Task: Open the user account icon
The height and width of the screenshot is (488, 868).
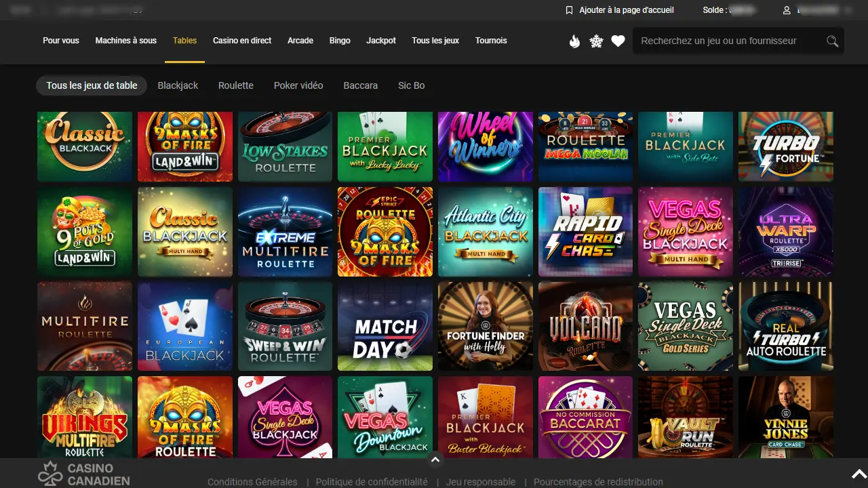Action: [787, 10]
